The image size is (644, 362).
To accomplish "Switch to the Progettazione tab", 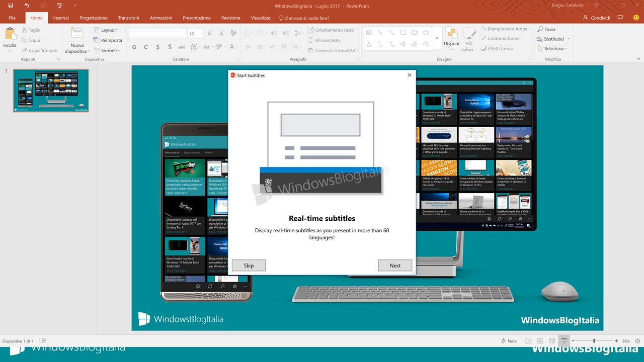I will (x=93, y=18).
